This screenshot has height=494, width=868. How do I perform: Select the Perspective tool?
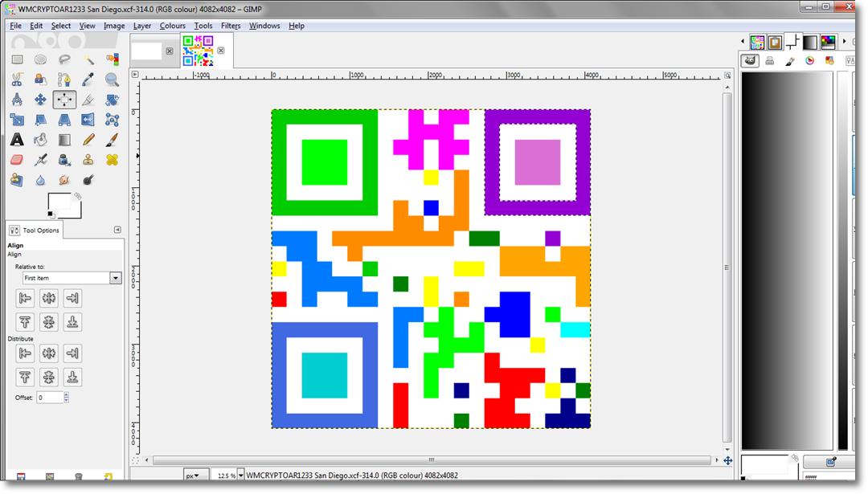(64, 120)
